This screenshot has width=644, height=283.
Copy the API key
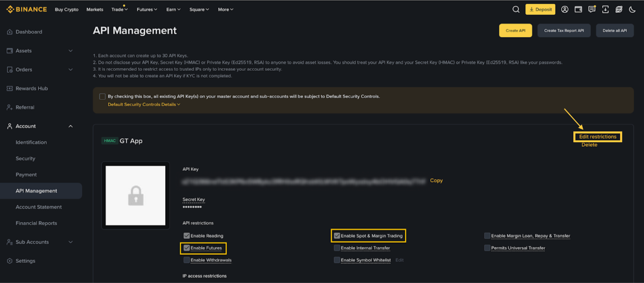[x=436, y=180]
